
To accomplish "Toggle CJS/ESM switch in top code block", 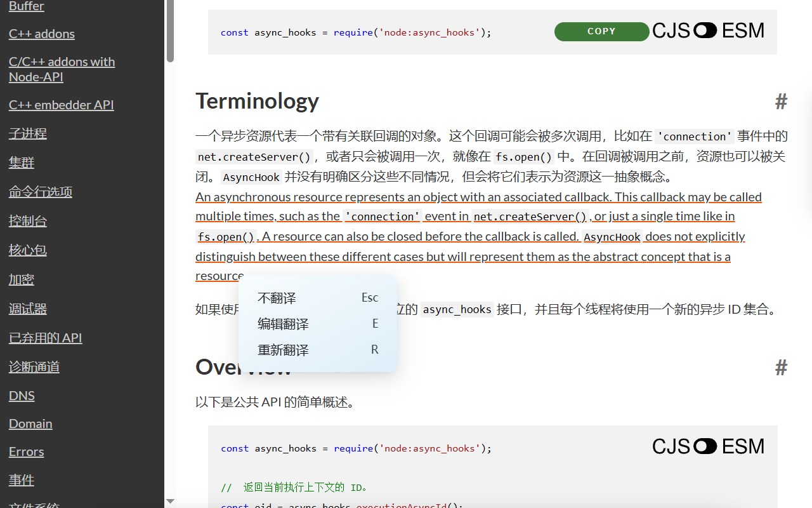I will pos(705,30).
